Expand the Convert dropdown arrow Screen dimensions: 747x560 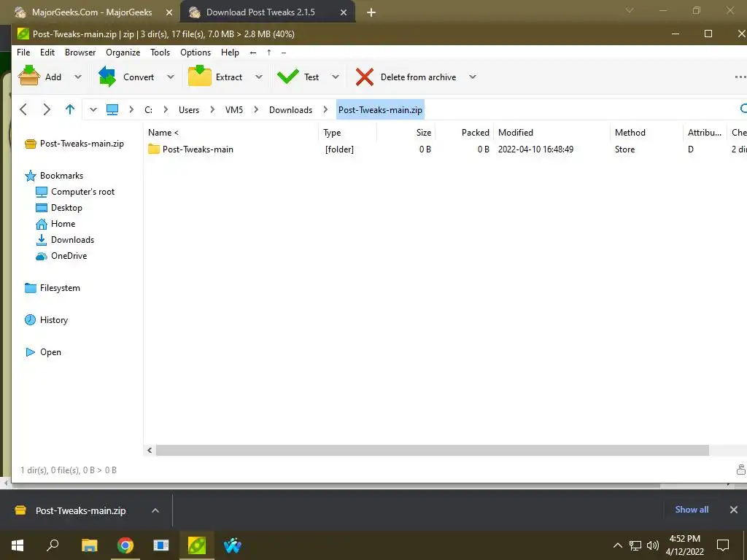(170, 77)
